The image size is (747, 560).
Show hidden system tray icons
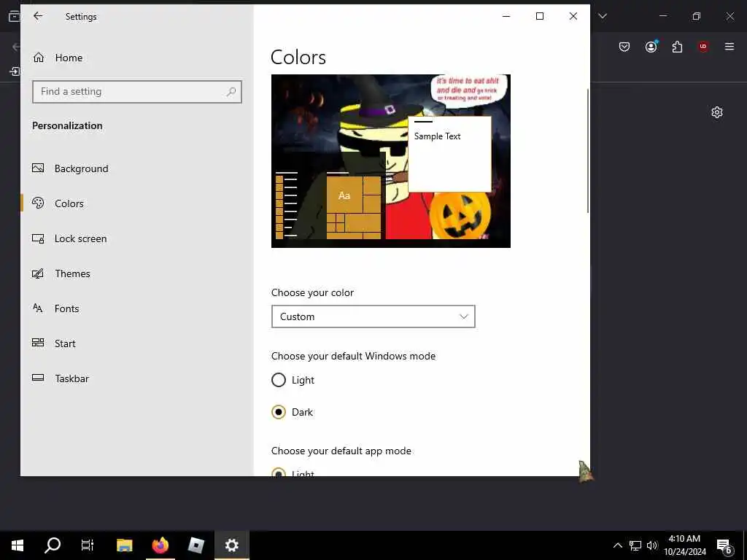(617, 545)
